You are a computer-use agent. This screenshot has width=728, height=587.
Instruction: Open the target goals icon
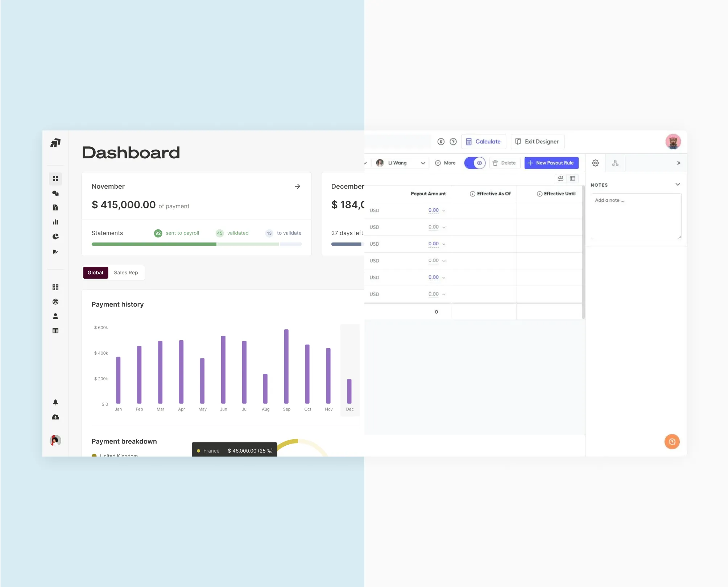coord(55,301)
